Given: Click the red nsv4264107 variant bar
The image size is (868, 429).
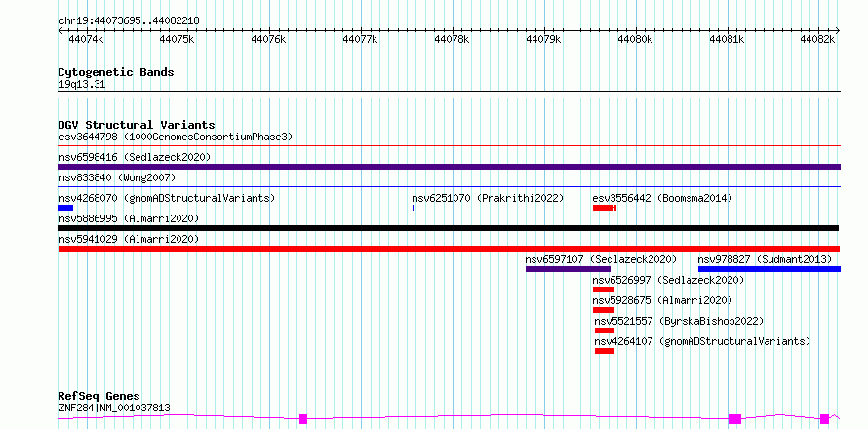Looking at the screenshot, I should [605, 351].
